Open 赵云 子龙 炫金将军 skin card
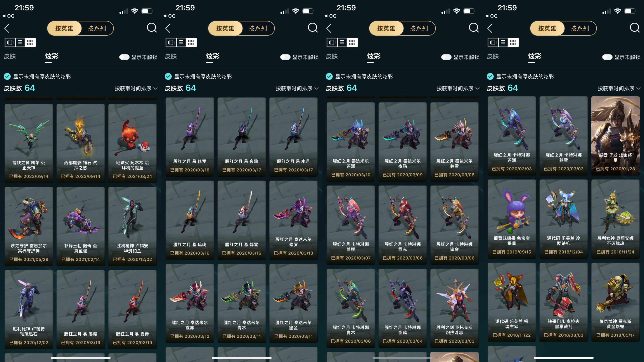 coord(615,136)
